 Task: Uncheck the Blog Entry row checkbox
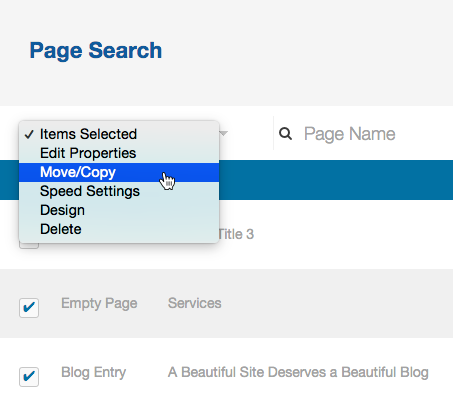(x=29, y=377)
